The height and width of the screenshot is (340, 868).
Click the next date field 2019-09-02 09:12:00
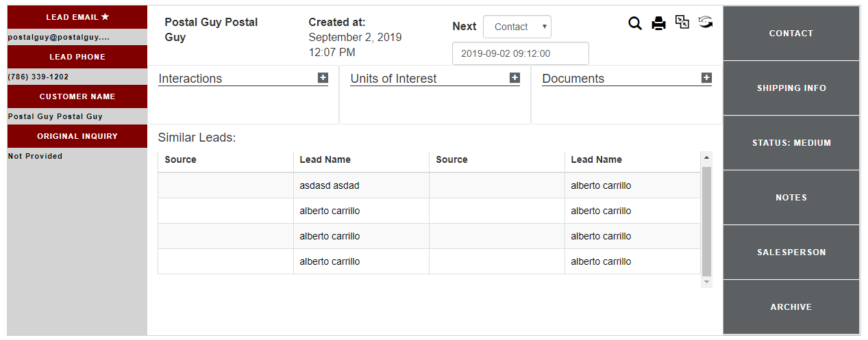click(521, 53)
